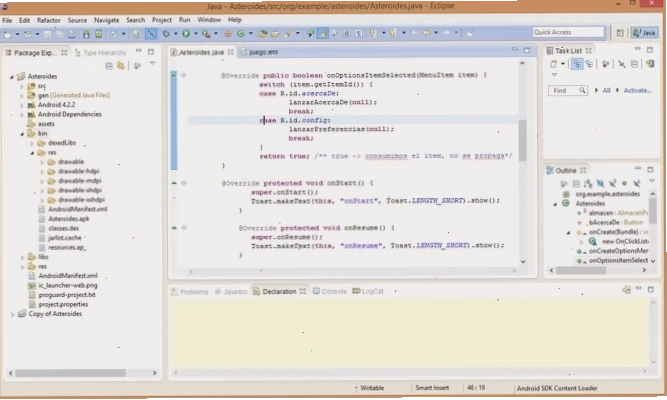Expand the src folder
Image resolution: width=667 pixels, height=400 pixels.
tap(22, 86)
